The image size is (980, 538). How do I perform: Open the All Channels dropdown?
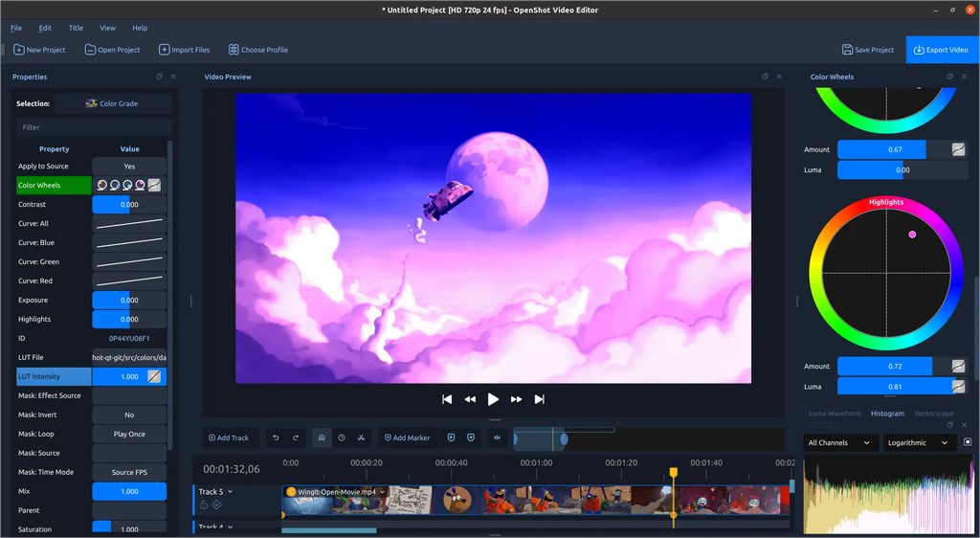pos(840,443)
